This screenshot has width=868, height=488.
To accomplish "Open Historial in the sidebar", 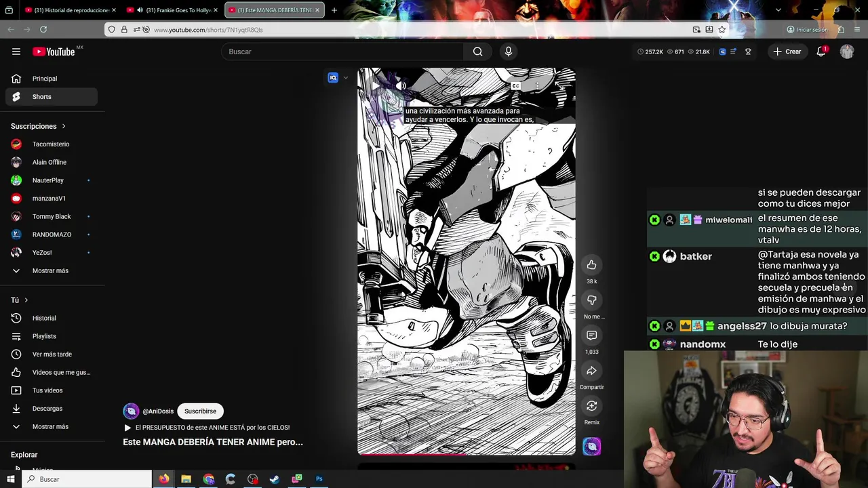I will (52, 319).
